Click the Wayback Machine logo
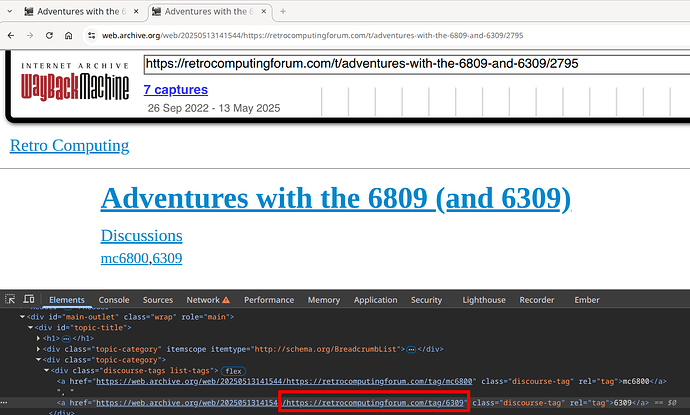 (x=75, y=83)
